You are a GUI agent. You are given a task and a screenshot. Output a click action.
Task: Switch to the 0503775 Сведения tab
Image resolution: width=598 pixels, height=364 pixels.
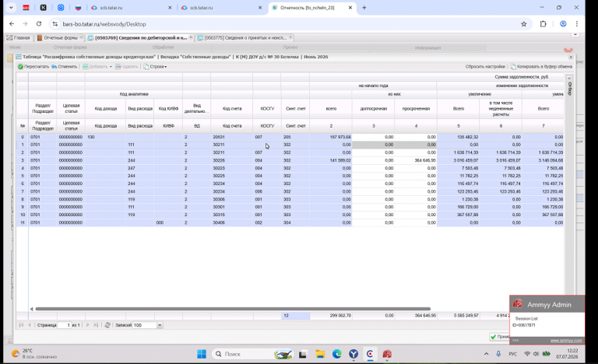243,38
